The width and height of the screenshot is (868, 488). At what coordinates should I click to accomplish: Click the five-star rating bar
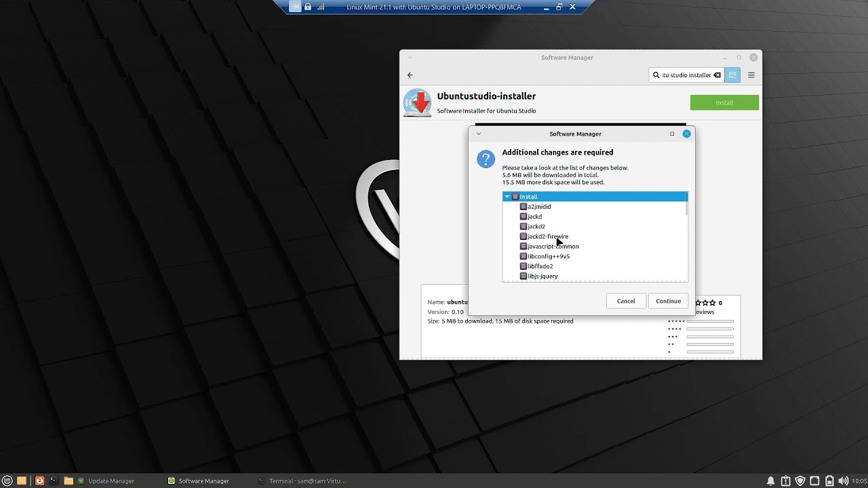tap(710, 321)
